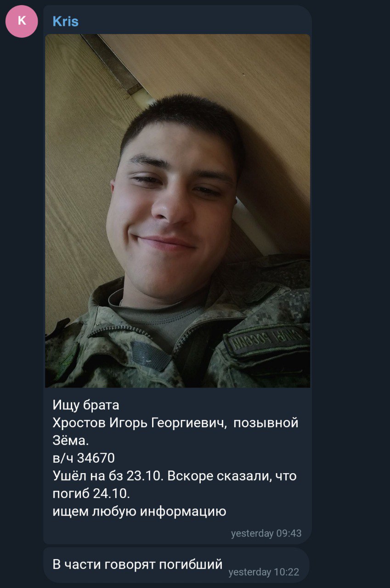
Task: Click the "погиб 24.10." text line
Action: (x=91, y=493)
